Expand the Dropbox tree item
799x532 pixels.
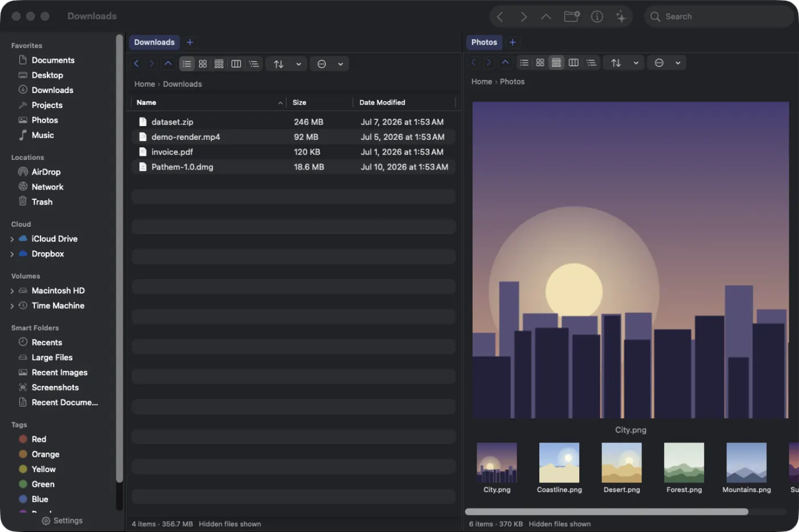coord(12,254)
